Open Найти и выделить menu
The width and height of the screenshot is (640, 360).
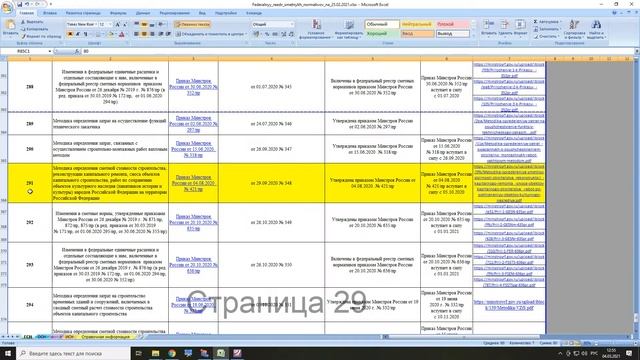click(x=596, y=29)
